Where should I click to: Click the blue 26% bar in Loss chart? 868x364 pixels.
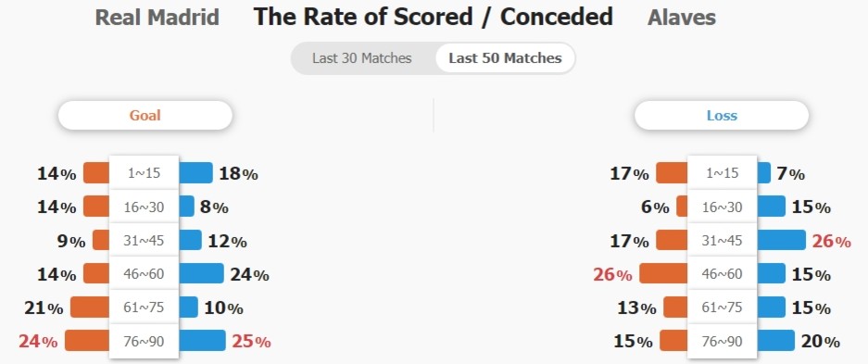(781, 240)
